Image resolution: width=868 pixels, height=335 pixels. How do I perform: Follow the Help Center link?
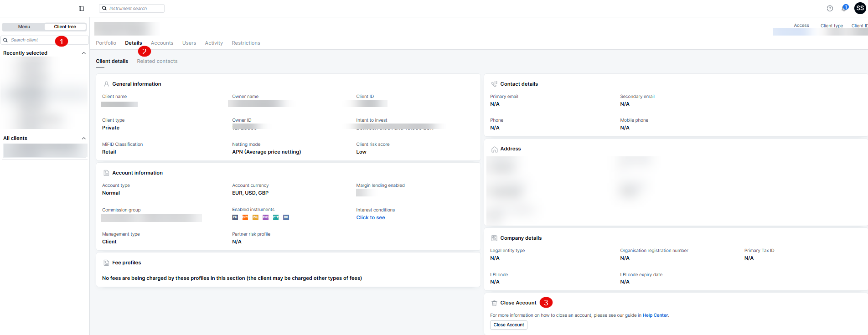click(655, 315)
